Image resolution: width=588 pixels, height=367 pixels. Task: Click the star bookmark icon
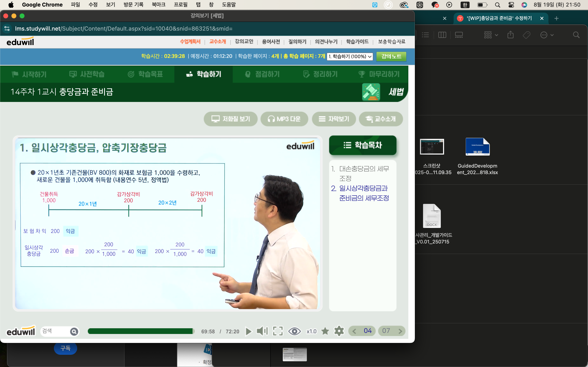coord(325,331)
